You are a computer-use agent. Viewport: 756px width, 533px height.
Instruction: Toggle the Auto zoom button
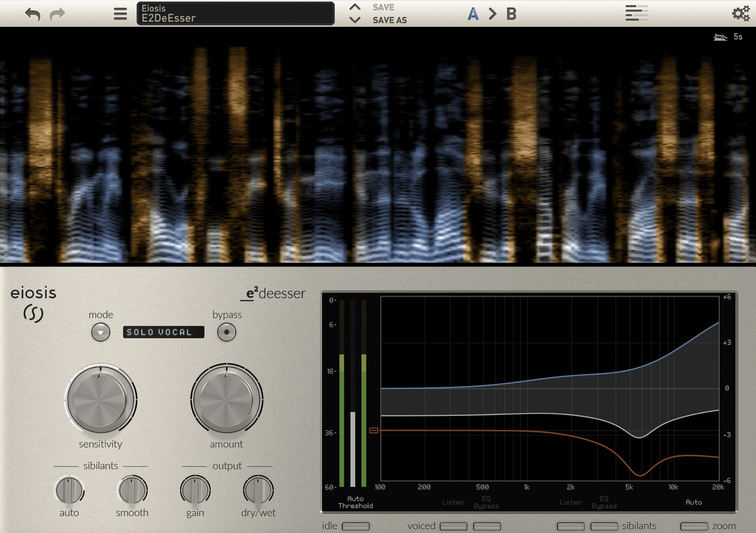click(694, 526)
